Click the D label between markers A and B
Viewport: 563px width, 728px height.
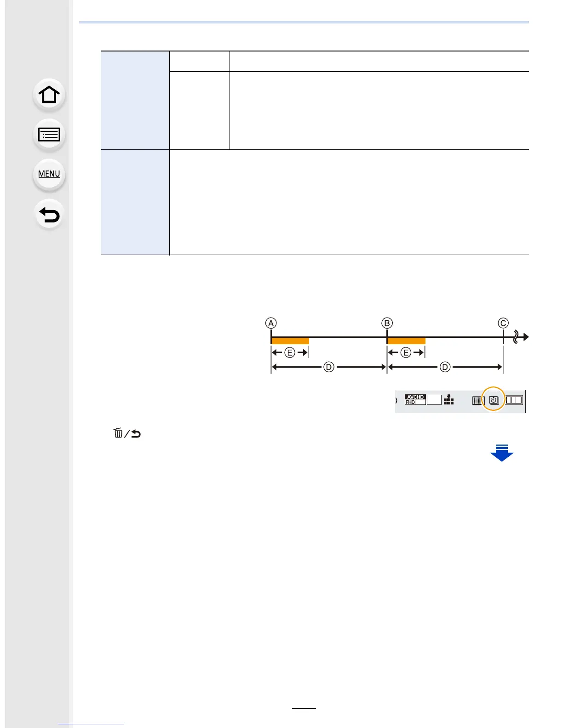(328, 367)
